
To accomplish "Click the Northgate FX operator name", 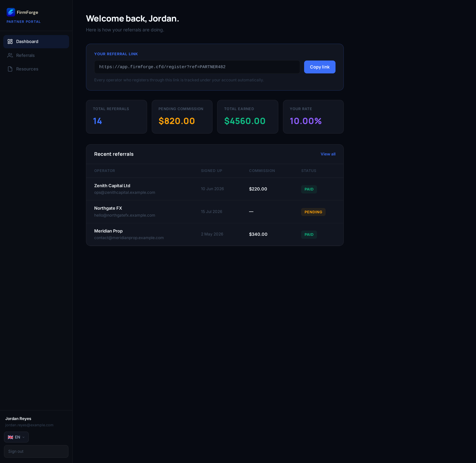I will [108, 208].
